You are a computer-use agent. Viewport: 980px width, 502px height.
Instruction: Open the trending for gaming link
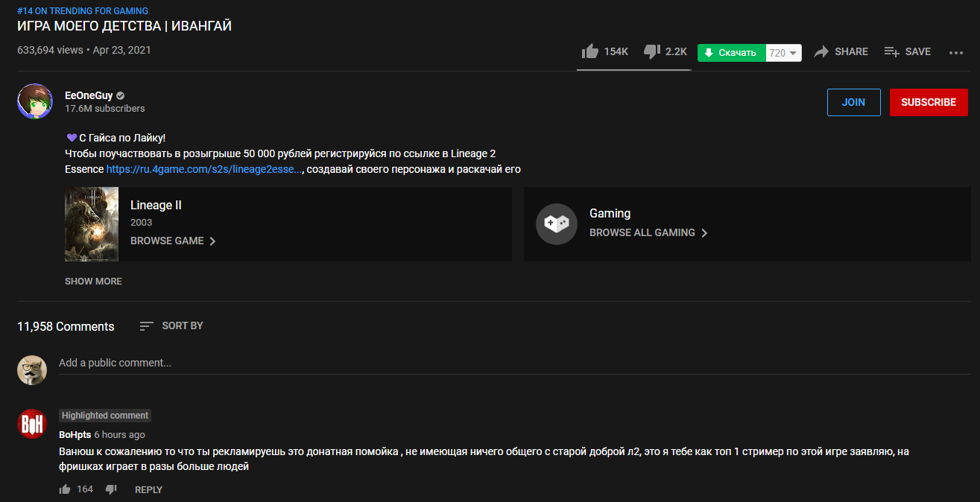tap(83, 11)
